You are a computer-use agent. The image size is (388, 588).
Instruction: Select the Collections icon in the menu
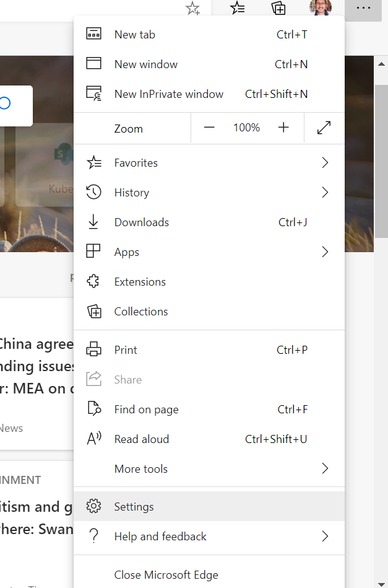pyautogui.click(x=93, y=311)
